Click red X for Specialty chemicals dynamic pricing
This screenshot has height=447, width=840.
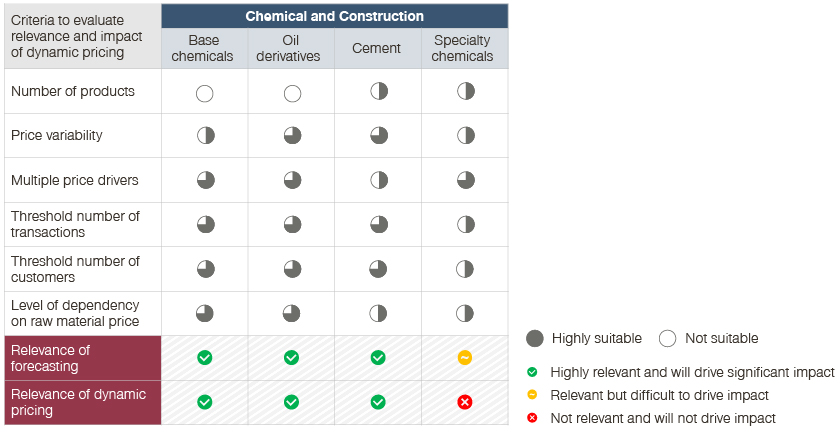pos(465,402)
